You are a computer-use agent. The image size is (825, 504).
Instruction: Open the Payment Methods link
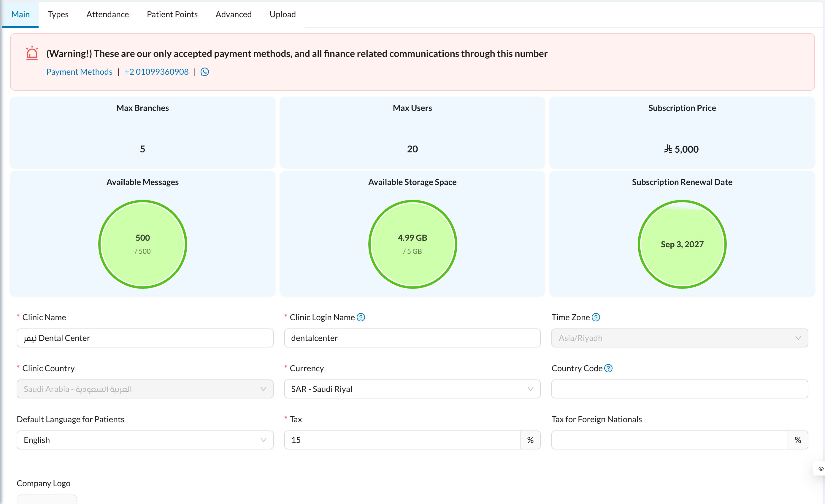pos(79,72)
